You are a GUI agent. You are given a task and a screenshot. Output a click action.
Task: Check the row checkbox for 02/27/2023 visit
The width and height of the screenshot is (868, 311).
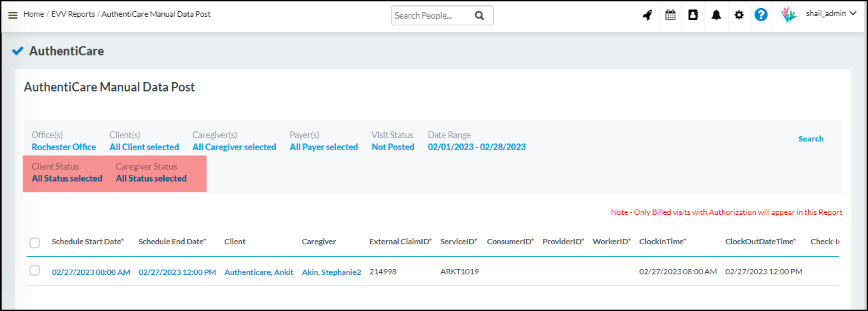click(x=35, y=271)
